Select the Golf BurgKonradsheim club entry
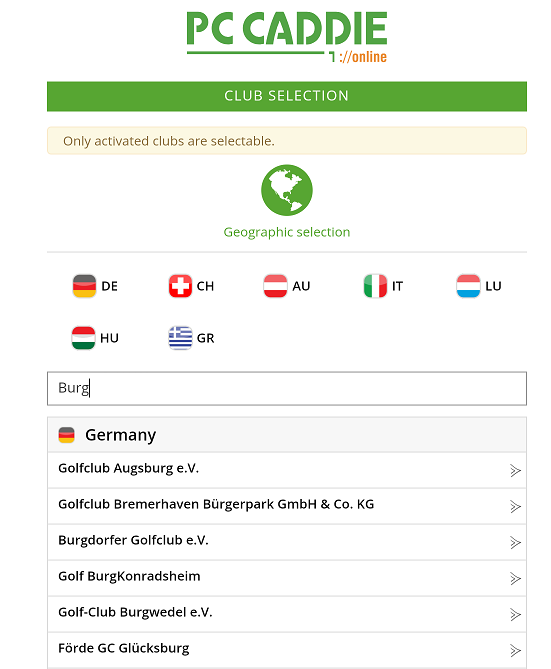The image size is (551, 669). pos(287,578)
